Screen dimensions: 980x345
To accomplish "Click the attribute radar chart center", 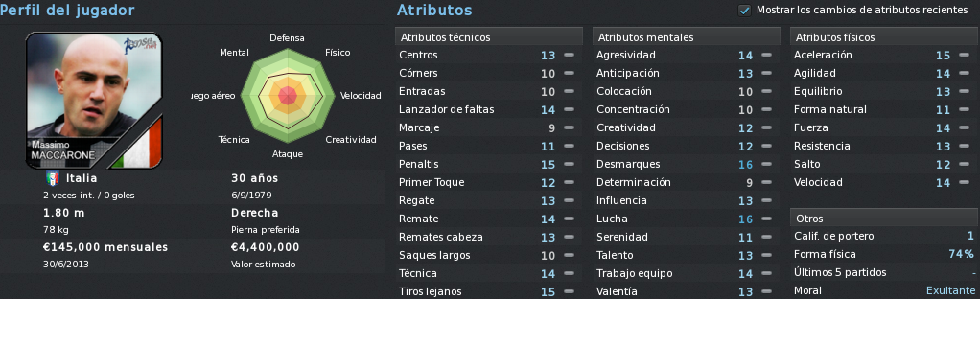I will pos(287,96).
